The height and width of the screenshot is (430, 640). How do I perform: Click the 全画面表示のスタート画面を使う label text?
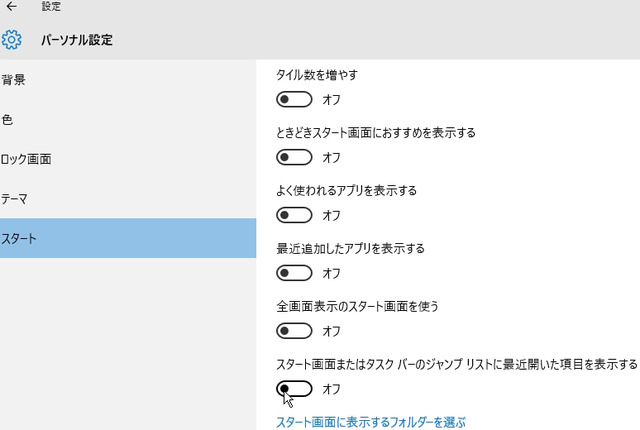coord(357,306)
